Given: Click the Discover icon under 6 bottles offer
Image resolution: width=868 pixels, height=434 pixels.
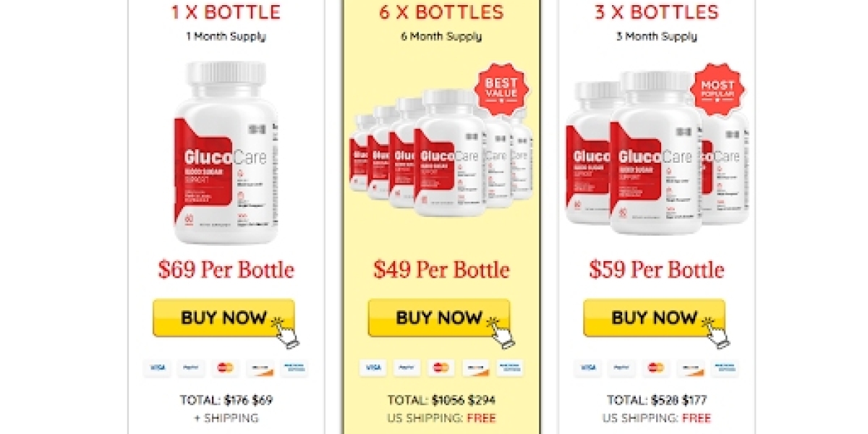Looking at the screenshot, I should [475, 368].
